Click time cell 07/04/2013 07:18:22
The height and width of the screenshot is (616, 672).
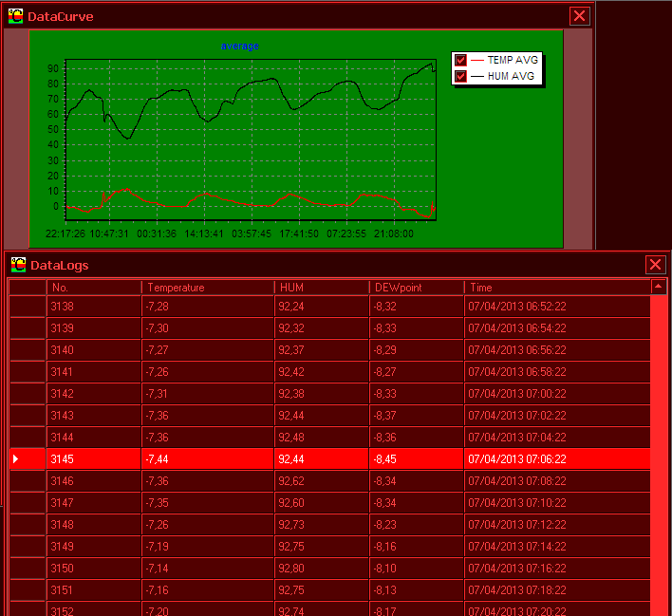(x=557, y=590)
